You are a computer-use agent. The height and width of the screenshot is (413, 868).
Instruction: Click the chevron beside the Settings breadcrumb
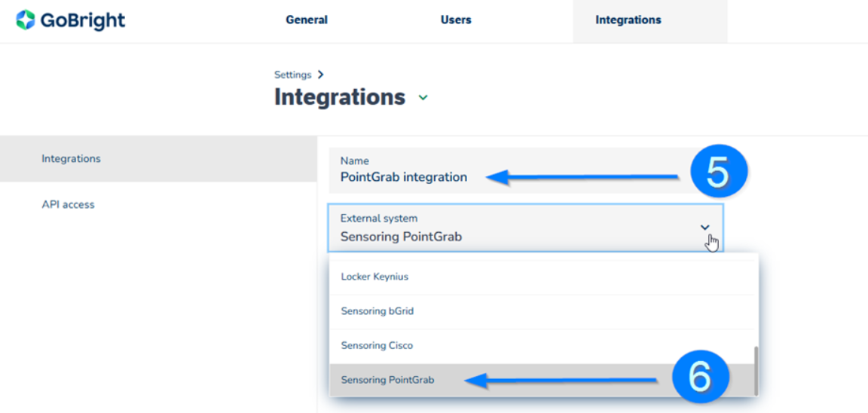pyautogui.click(x=320, y=75)
